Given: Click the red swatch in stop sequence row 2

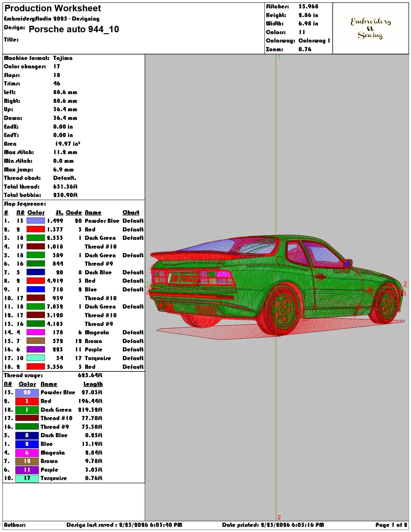Looking at the screenshot, I should [x=35, y=229].
